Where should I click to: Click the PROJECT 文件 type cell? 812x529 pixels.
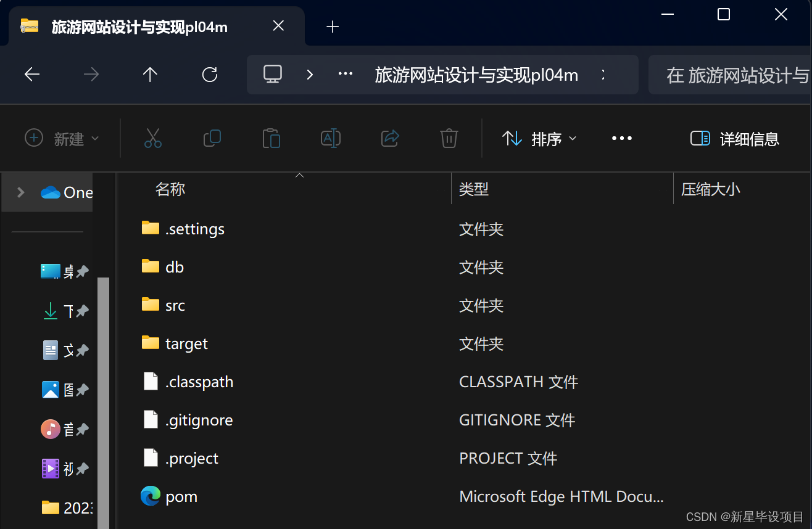508,459
